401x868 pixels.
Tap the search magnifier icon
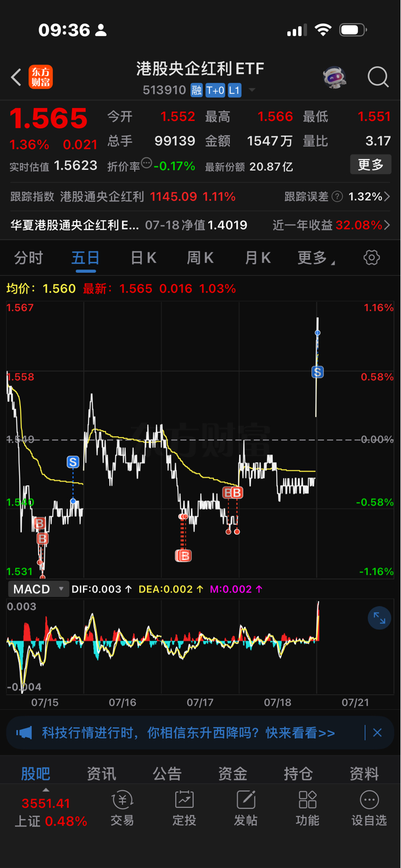coord(378,77)
